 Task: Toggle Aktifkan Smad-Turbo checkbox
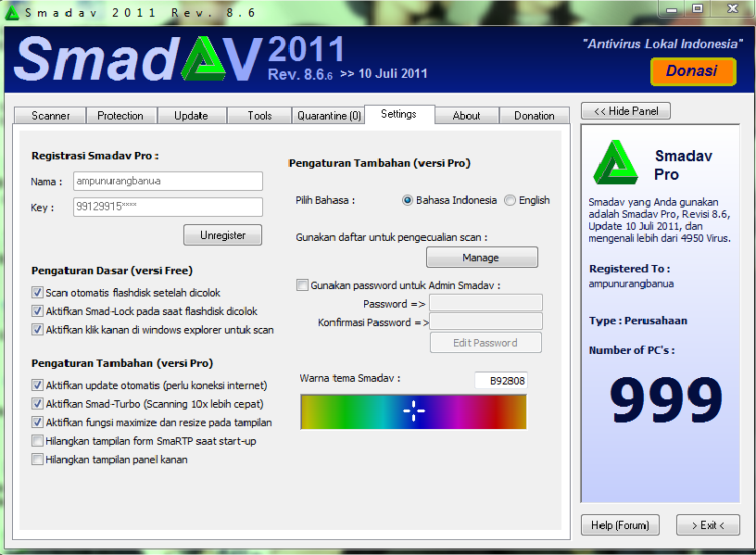pos(37,404)
